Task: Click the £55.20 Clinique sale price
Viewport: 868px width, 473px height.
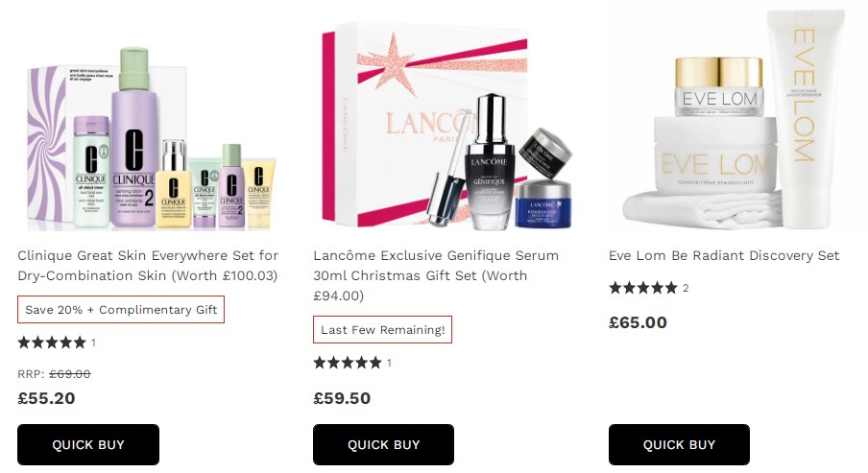Action: 46,398
